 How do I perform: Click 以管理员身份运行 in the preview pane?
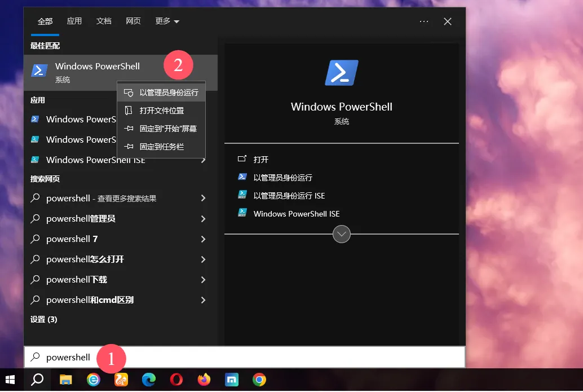(282, 178)
